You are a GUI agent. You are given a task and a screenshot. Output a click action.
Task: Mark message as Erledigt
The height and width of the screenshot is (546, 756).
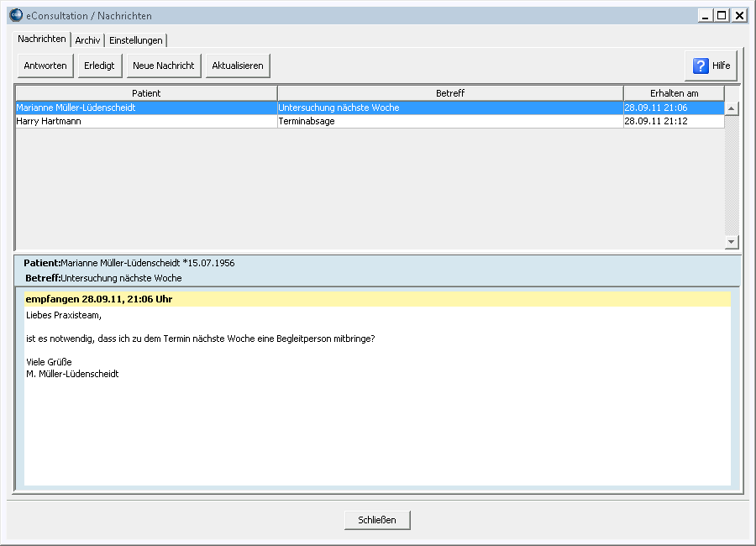click(x=99, y=66)
